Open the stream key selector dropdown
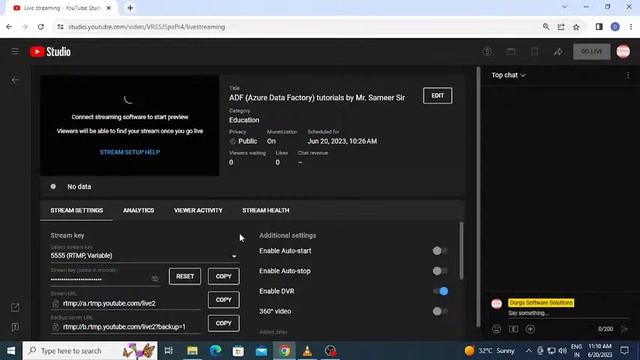 (144, 256)
